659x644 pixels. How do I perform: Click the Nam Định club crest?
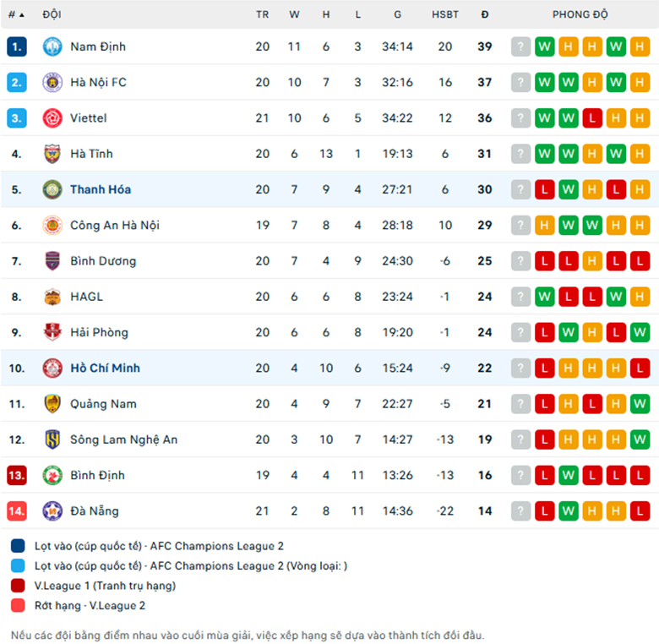pyautogui.click(x=52, y=46)
